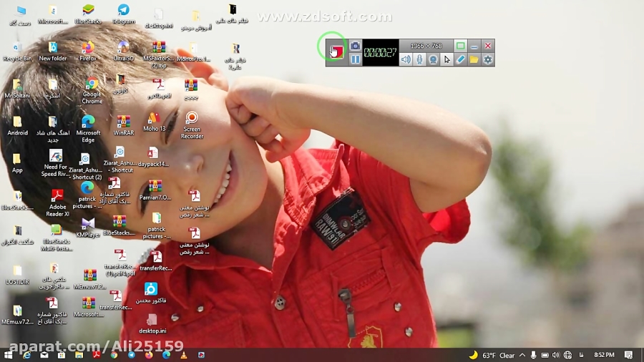Toggle the green capture-region frame button
The image size is (644, 362).
tap(460, 46)
